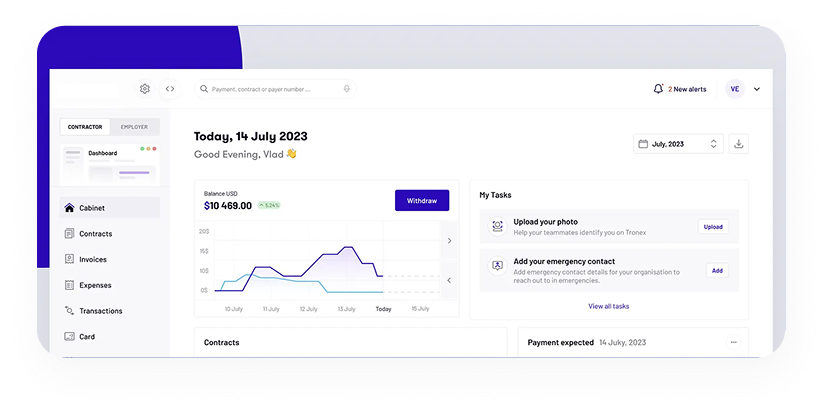Click Upload button for your photo
This screenshot has height=413, width=830.
tap(713, 227)
